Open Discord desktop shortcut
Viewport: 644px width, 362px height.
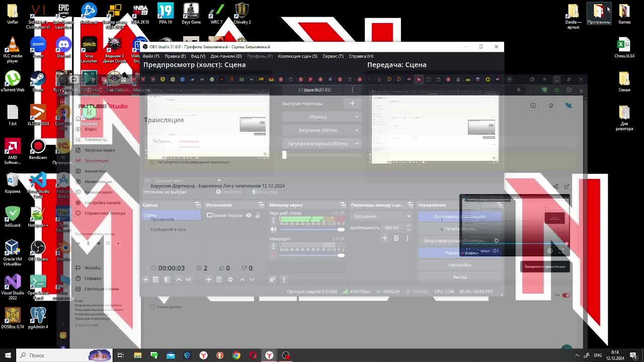(x=63, y=48)
